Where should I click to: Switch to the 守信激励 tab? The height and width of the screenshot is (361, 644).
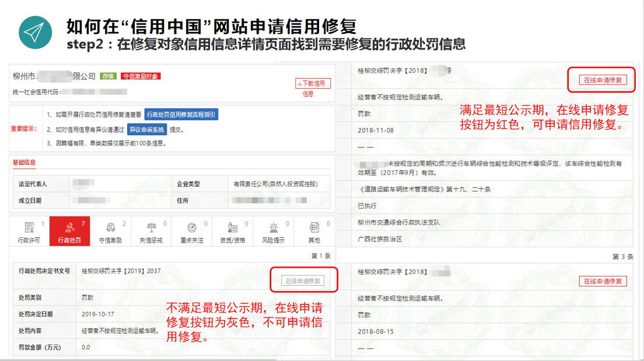coord(110,232)
